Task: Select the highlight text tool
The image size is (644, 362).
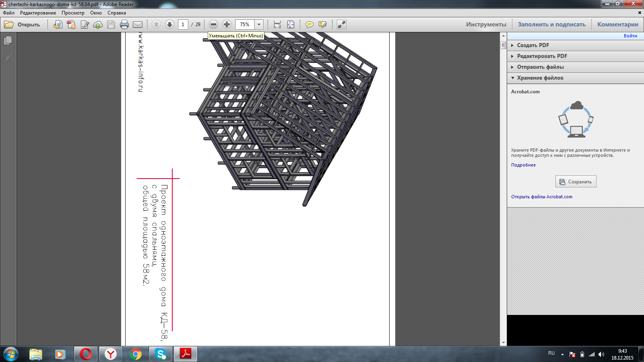Action: click(322, 25)
